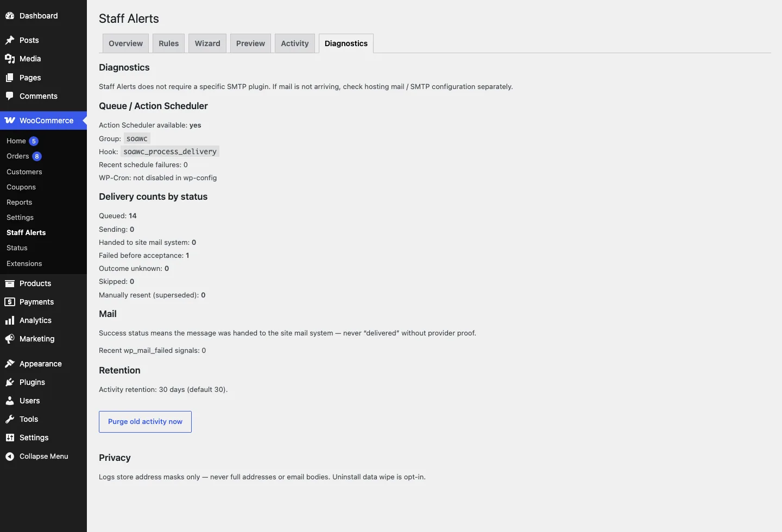Select the Preview tab
This screenshot has height=532, width=782.
(x=250, y=43)
